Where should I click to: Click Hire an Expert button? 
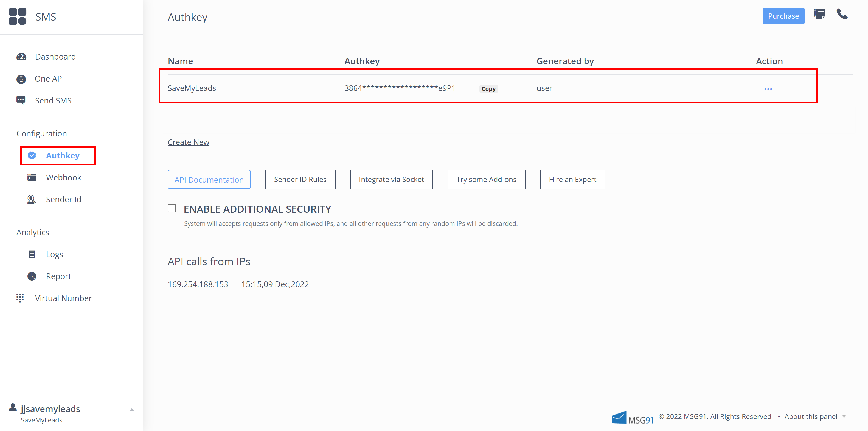(572, 180)
